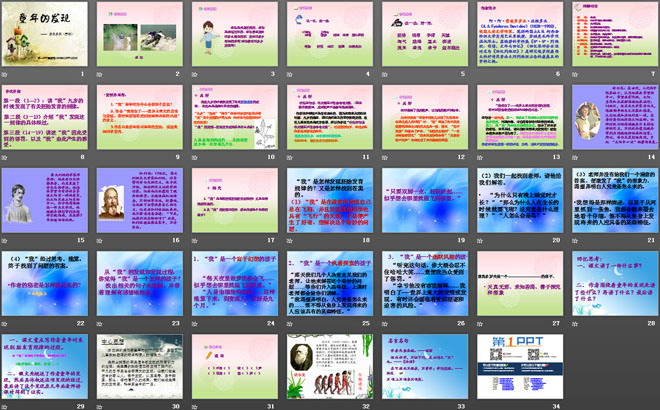Select slide 3 with cartoon child figure
The width and height of the screenshot is (660, 410).
pos(235,34)
